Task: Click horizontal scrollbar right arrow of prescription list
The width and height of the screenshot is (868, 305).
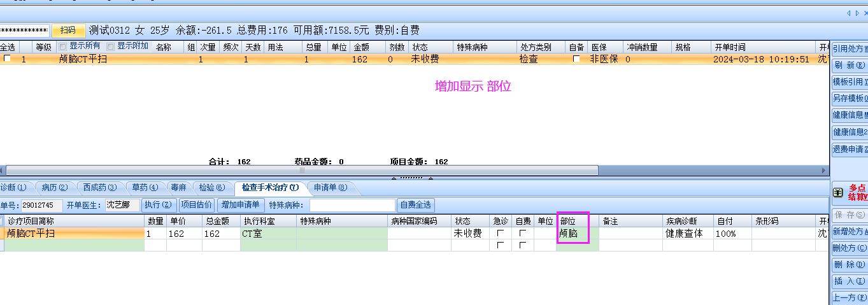Action: pos(824,171)
